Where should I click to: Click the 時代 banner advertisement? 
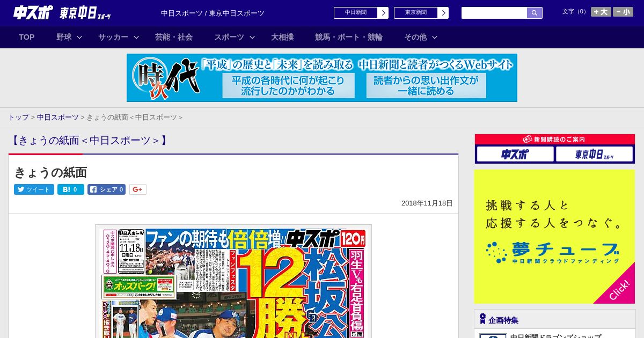pos(322,78)
